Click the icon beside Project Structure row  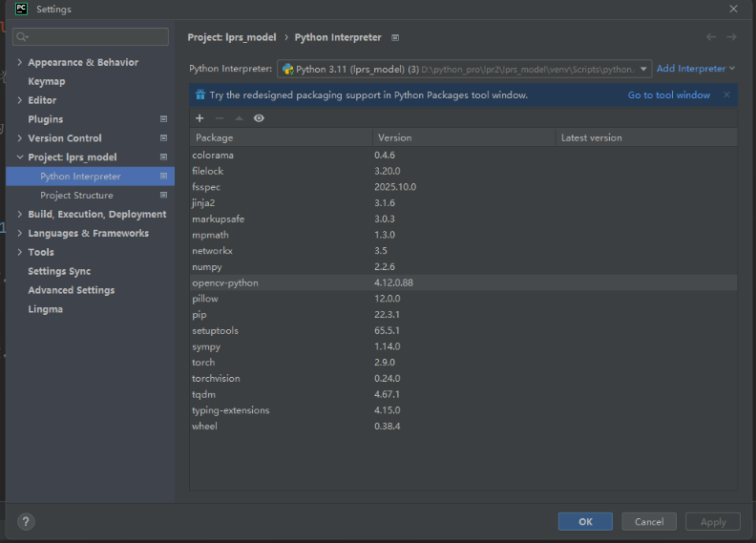[163, 195]
